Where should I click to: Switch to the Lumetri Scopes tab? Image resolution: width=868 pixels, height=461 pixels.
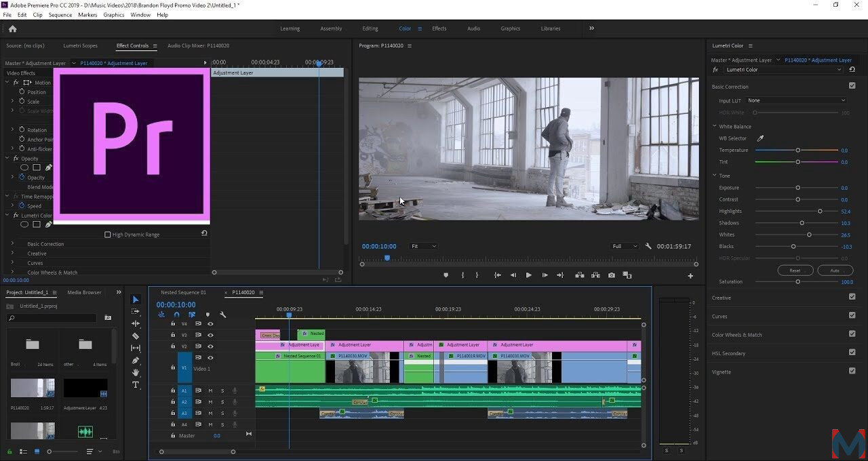(80, 45)
